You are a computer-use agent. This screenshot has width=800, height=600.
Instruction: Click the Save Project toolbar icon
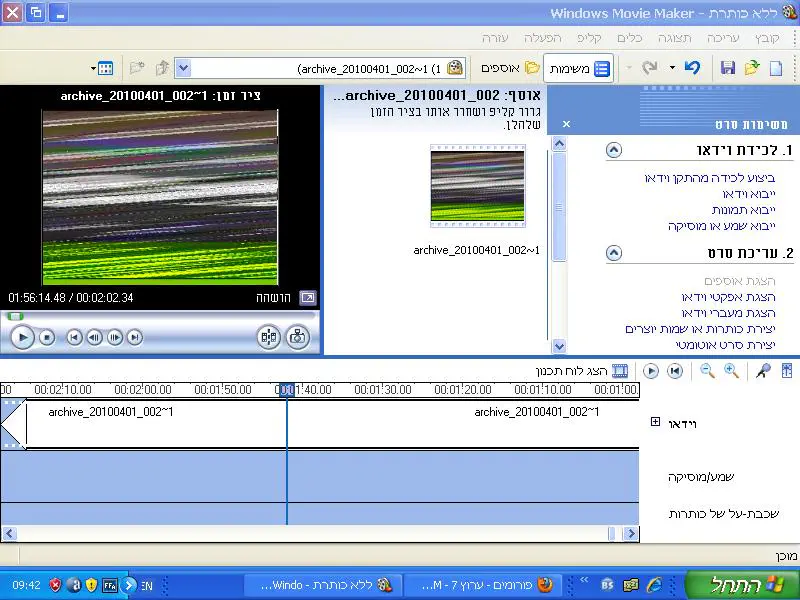pyautogui.click(x=728, y=68)
